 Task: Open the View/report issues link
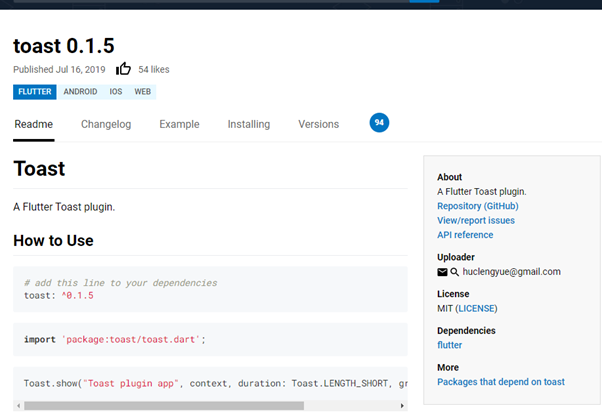coord(476,220)
